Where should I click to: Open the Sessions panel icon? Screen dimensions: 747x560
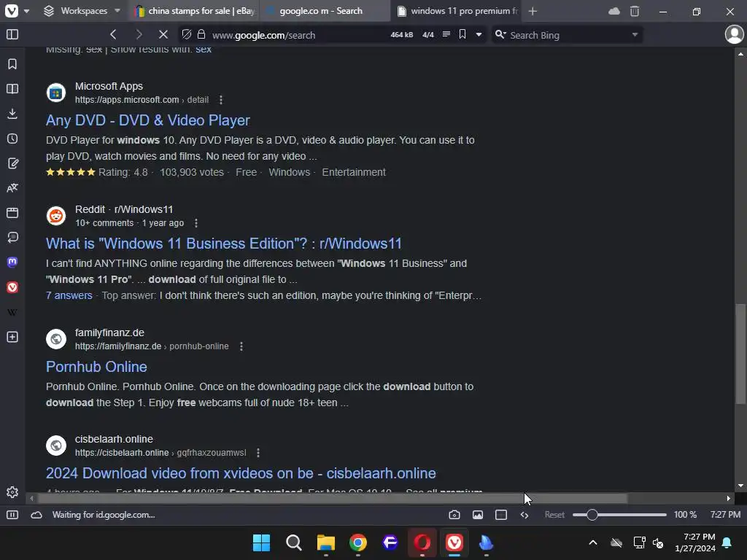[12, 237]
